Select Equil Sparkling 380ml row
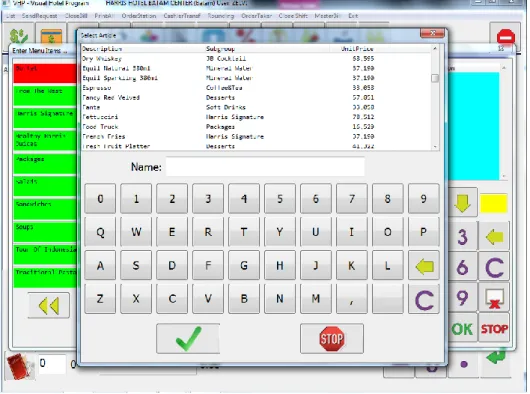Screen dimensions: 530x394 tap(256, 78)
